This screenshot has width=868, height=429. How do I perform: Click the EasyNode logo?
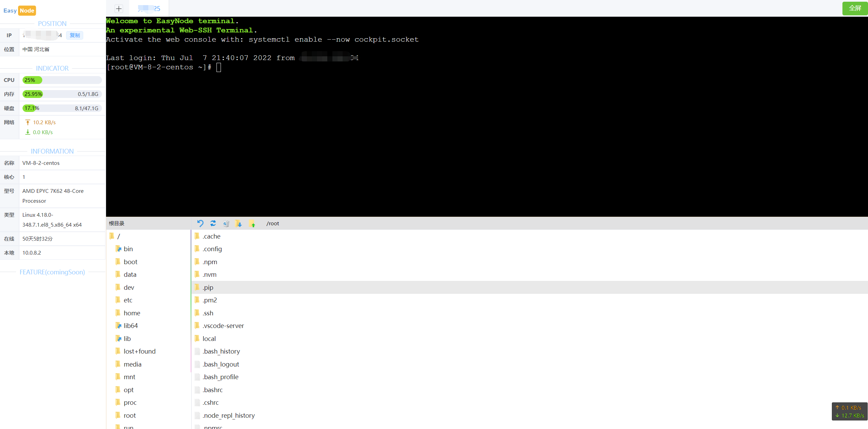19,11
